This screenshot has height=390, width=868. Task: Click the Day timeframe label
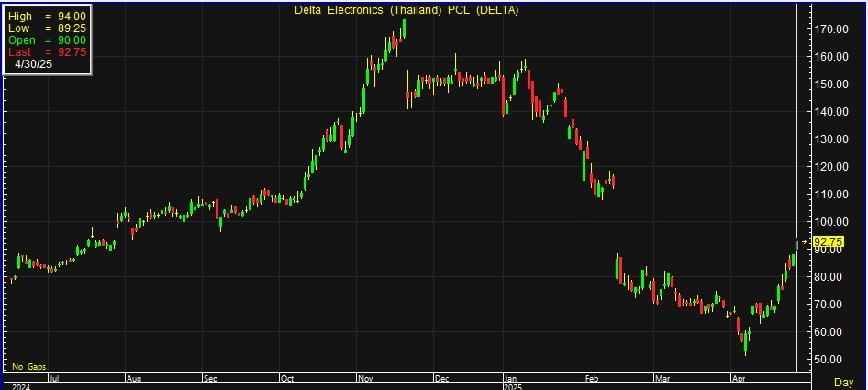coord(843,383)
